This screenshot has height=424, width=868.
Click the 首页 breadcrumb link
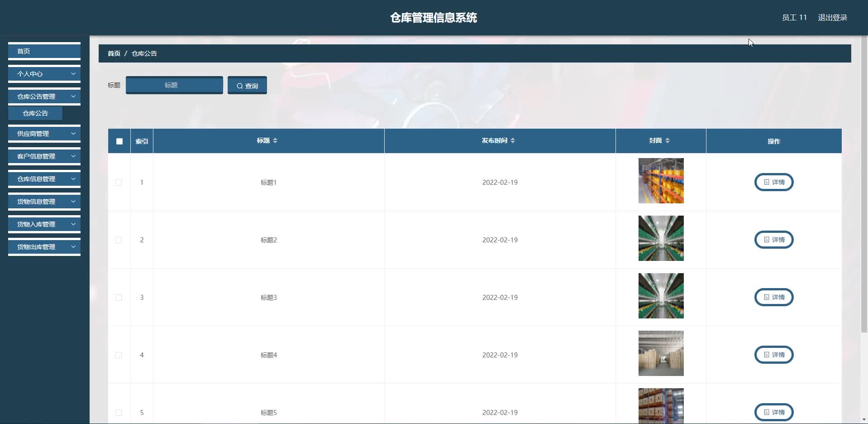click(x=113, y=53)
